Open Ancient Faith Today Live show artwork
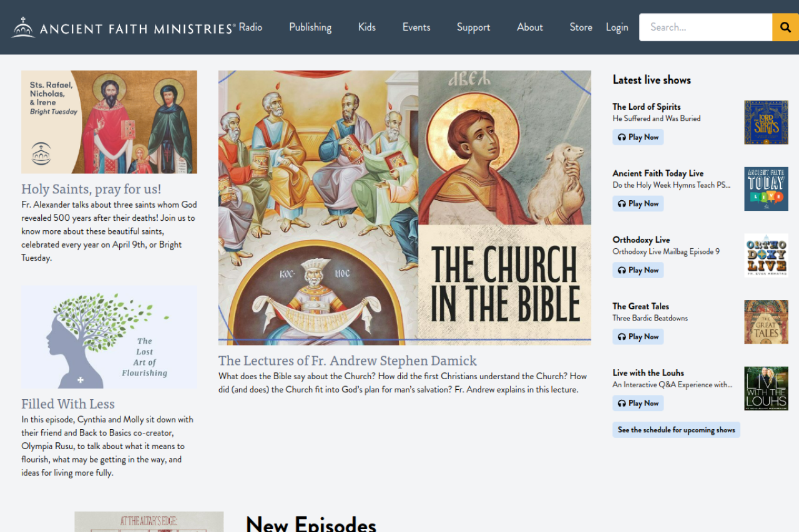This screenshot has width=799, height=532. point(766,189)
